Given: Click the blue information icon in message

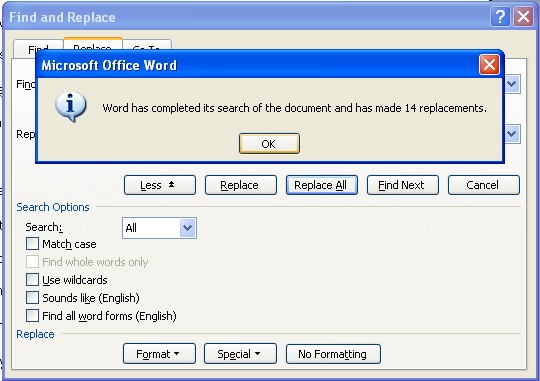Looking at the screenshot, I should click(x=71, y=106).
